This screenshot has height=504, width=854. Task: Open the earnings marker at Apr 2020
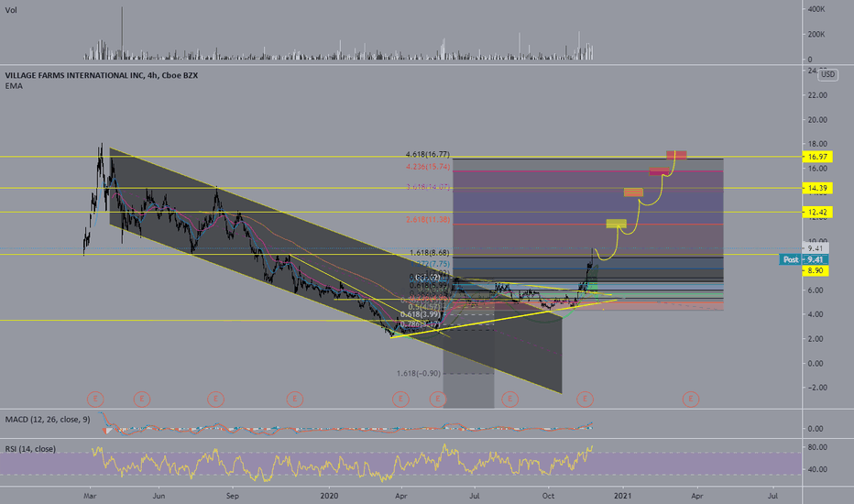click(400, 400)
